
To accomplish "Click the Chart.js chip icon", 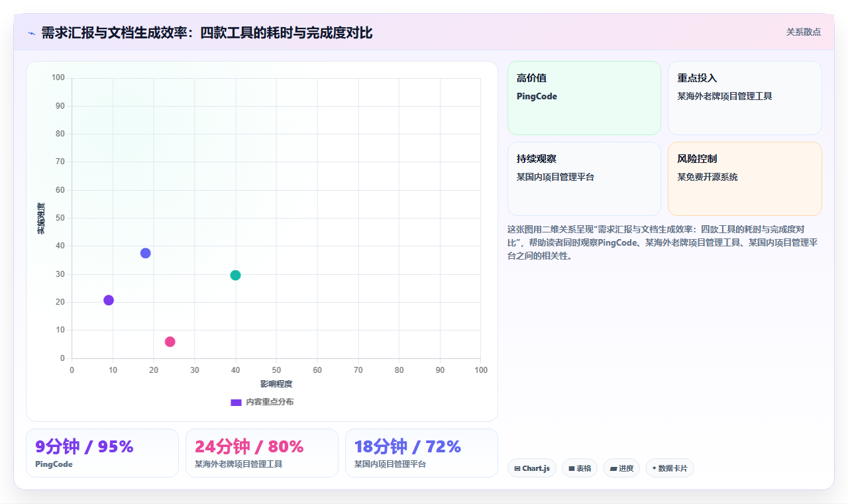I will (517, 469).
